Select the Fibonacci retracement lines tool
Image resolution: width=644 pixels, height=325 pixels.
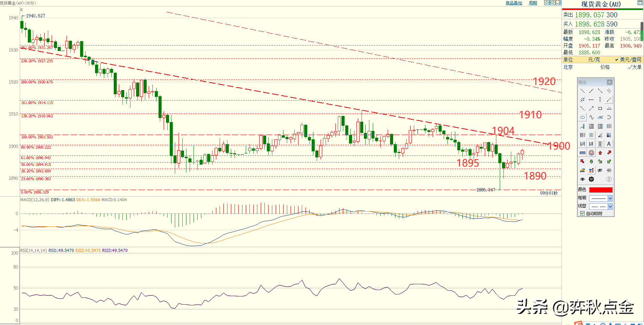pyautogui.click(x=591, y=126)
